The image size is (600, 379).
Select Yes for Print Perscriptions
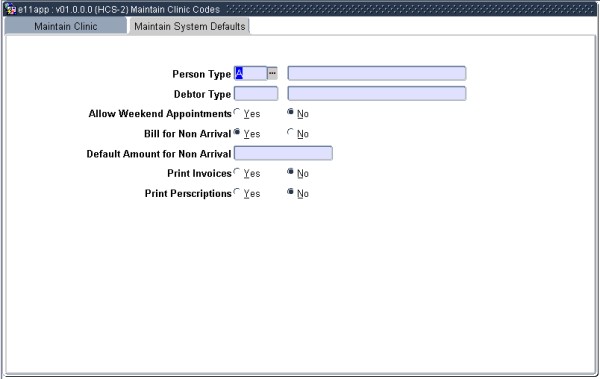coord(237,191)
